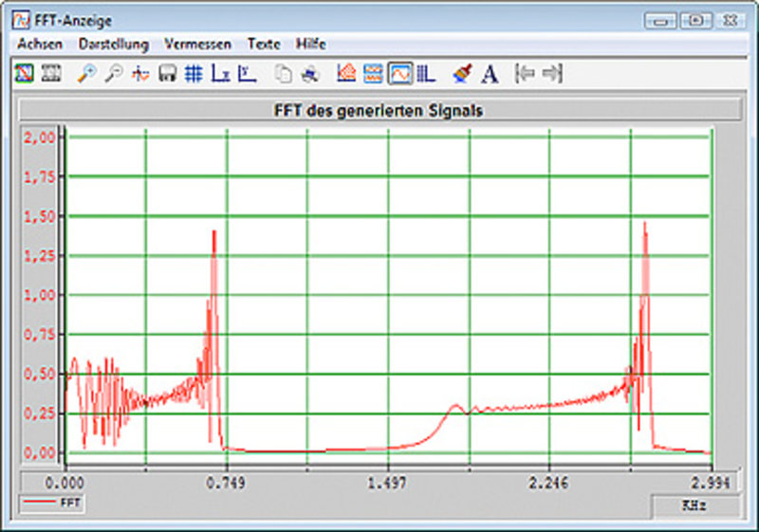Click the multiple y-axes icon
Screen dimensions: 759x532
point(426,74)
